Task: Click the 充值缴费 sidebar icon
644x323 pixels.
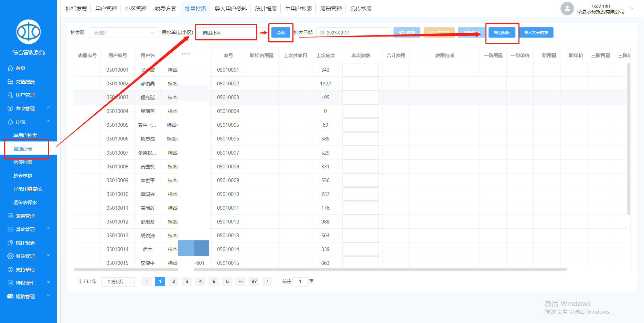Action: click(10, 82)
